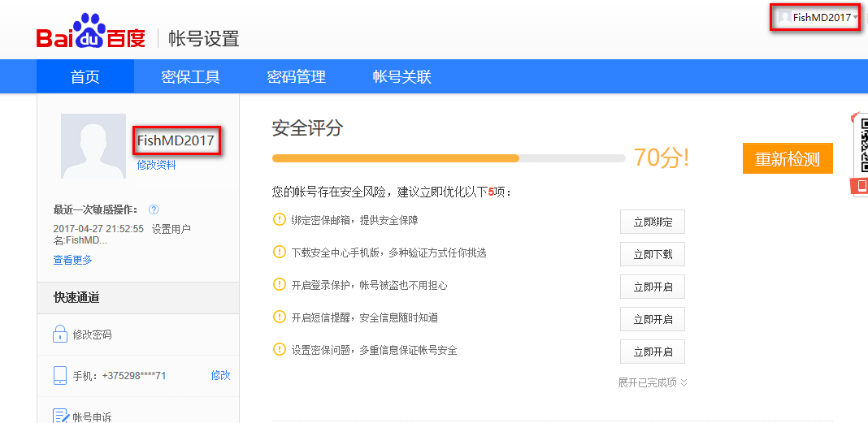Viewport: 868px width, 423px height.
Task: Go to the 帐号关联 tab
Action: [402, 77]
